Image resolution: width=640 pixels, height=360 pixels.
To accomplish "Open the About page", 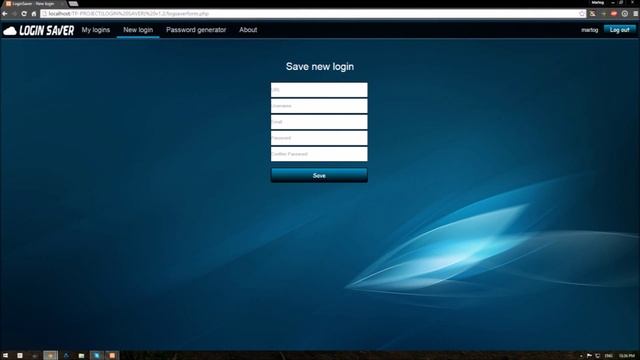I will pos(248,30).
